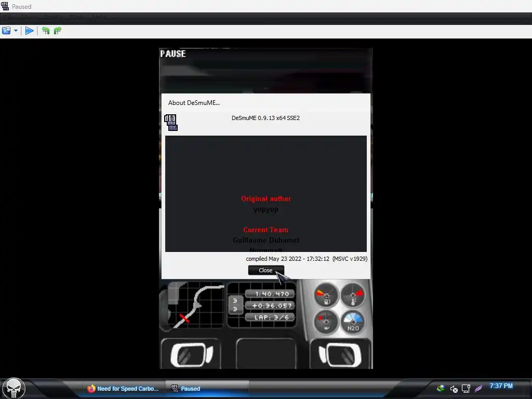Switch to Need for Speed Carbon Firefox taskbar item
Screen dimensions: 532x399
coord(123,389)
